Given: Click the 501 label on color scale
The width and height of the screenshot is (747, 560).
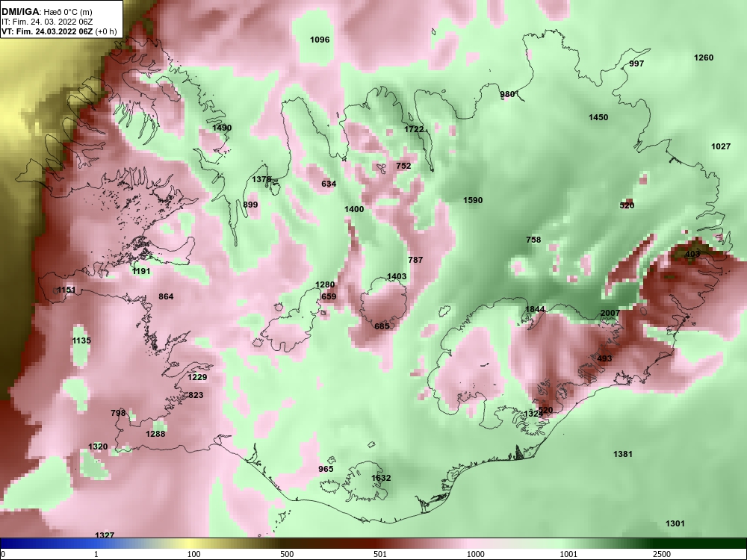Looking at the screenshot, I should [379, 554].
